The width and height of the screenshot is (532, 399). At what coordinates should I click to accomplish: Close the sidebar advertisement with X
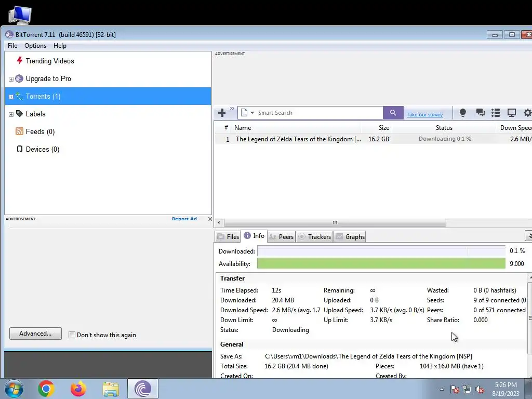tap(210, 219)
